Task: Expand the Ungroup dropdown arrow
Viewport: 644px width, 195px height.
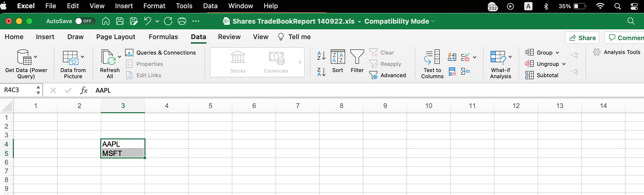Action: click(x=564, y=64)
